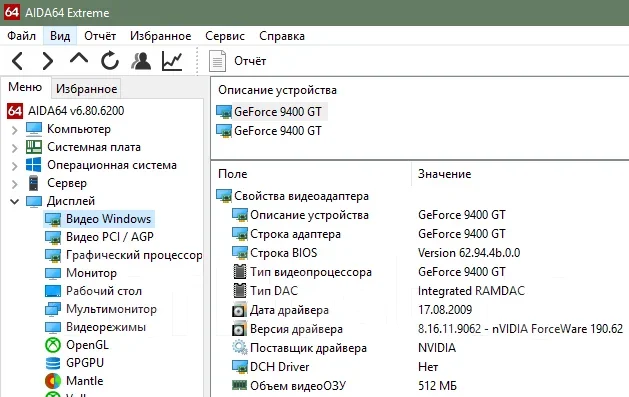
Task: Select Графический процессор in the tree
Action: tap(134, 255)
